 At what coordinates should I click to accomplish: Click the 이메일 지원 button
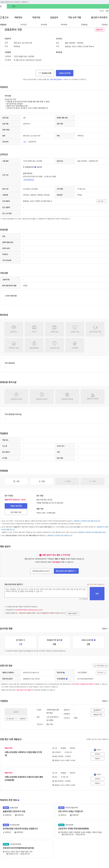[x=16, y=512]
